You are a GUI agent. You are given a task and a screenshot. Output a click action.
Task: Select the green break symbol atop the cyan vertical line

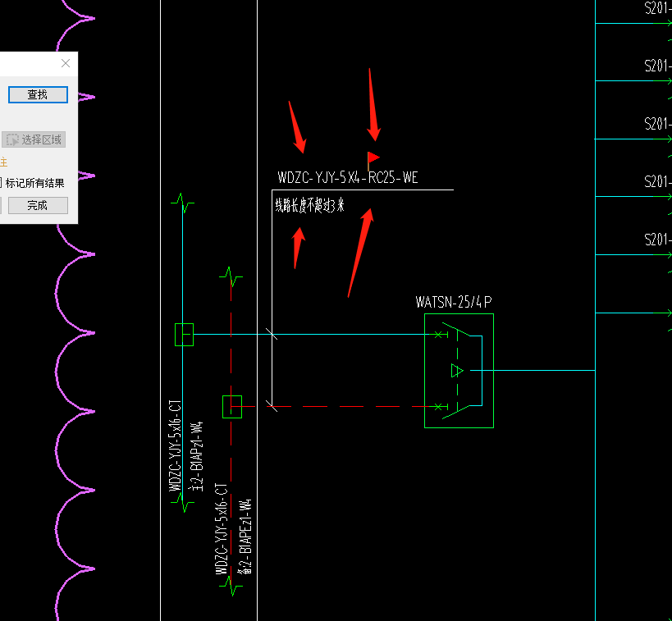[x=183, y=203]
